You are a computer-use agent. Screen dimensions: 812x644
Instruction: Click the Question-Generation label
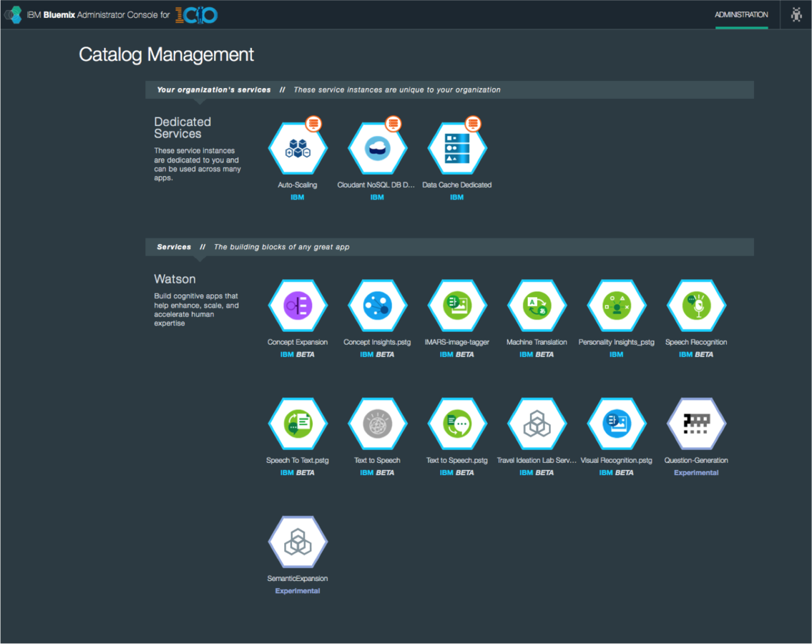click(696, 460)
